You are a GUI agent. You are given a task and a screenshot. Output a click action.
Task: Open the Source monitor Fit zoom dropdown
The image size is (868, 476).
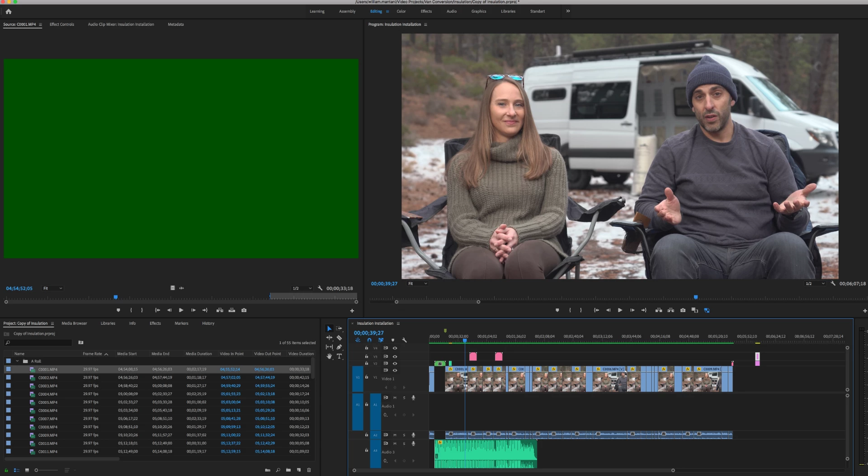pyautogui.click(x=52, y=288)
